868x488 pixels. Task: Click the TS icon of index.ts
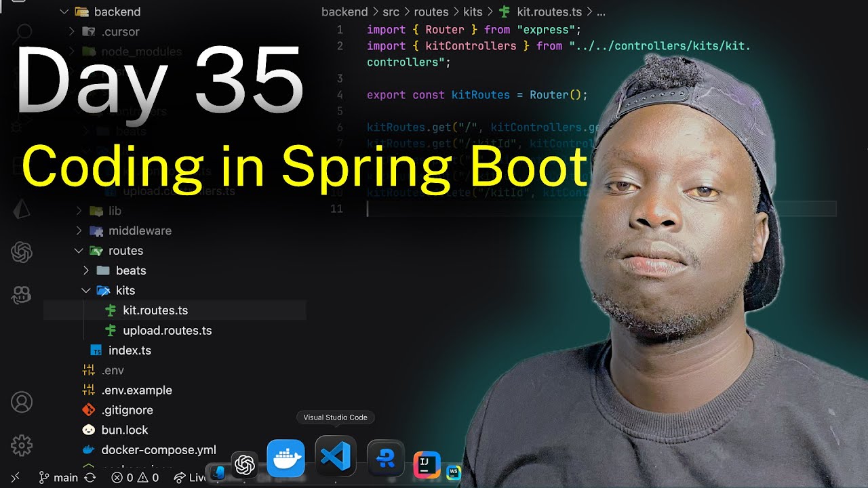tap(96, 350)
